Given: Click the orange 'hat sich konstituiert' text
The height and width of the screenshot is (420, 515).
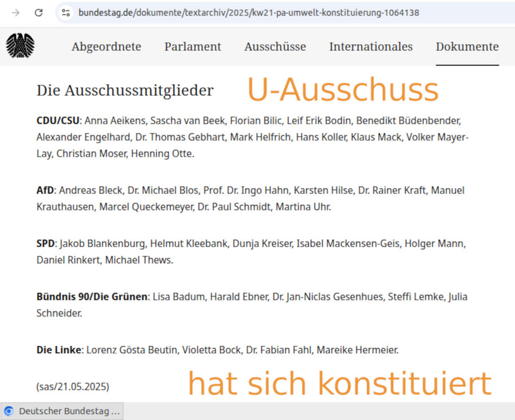Looking at the screenshot, I should point(339,383).
